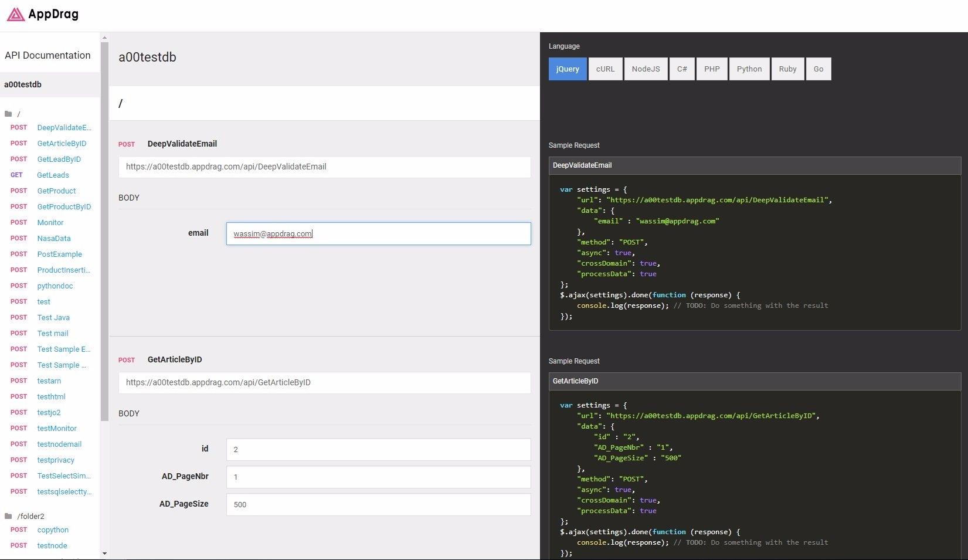Open the testarn endpoint
Viewport: 968px width, 560px height.
(x=49, y=381)
